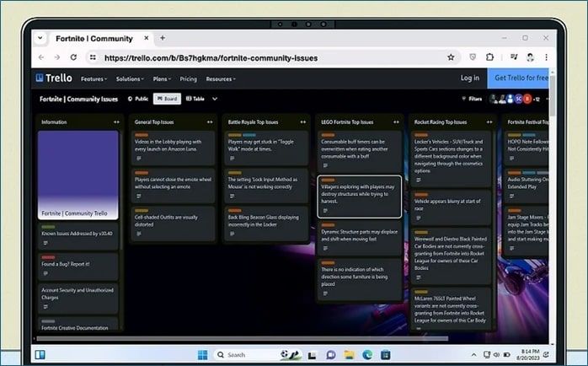Screen dimensions: 588x366
Task: Click the Log in link
Action: 469,78
